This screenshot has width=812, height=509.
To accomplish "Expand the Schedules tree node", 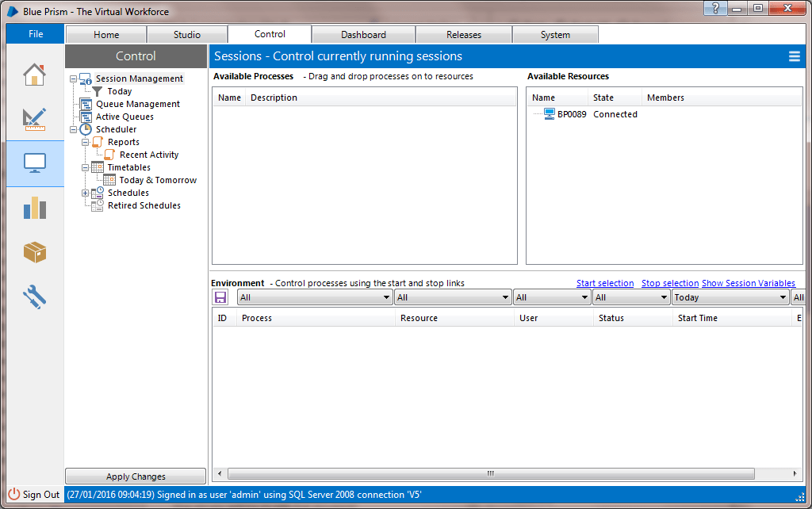I will pyautogui.click(x=86, y=193).
